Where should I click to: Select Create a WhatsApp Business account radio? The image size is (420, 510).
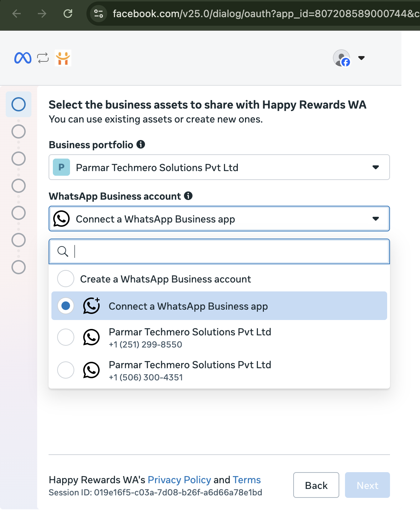[x=66, y=279]
